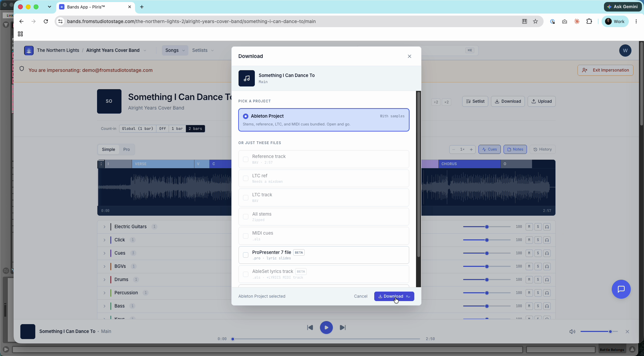The image size is (644, 356).
Task: Bookmark this page with star icon
Action: tap(535, 21)
